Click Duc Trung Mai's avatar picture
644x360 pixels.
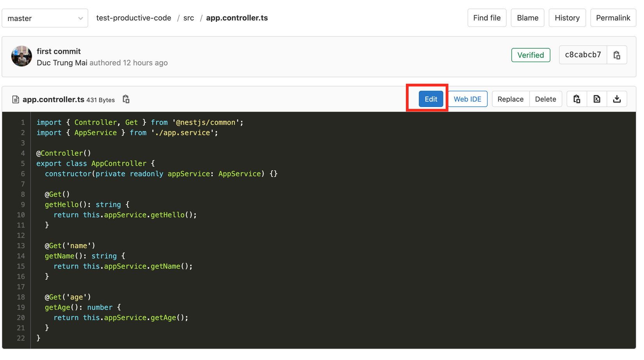click(x=21, y=56)
